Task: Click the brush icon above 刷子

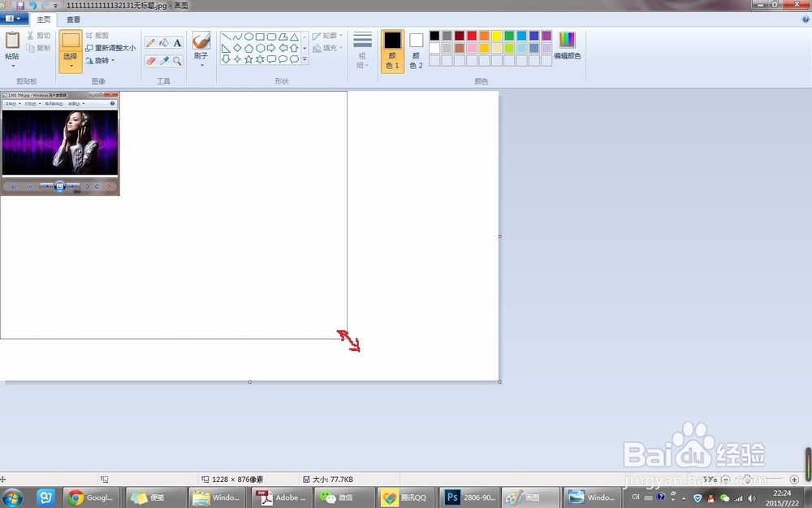Action: coord(201,41)
